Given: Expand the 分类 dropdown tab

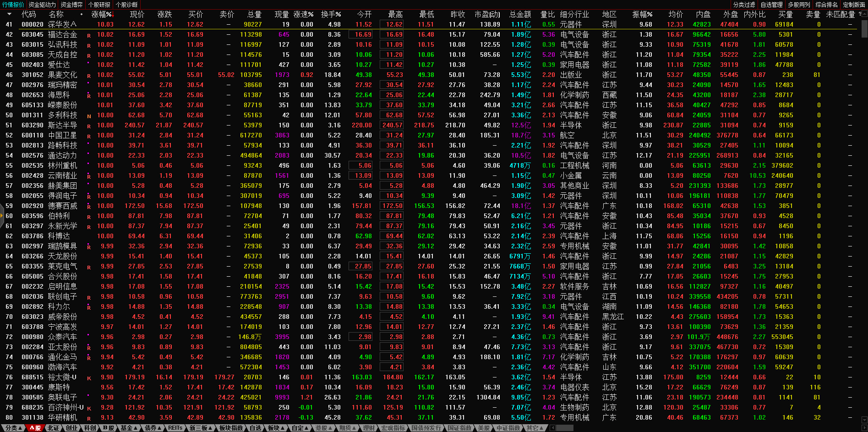Looking at the screenshot, I should tap(13, 428).
